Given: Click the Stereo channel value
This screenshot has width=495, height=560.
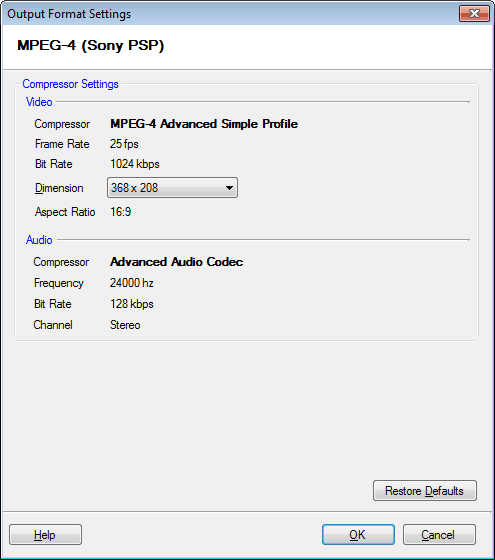Looking at the screenshot, I should click(x=125, y=325).
